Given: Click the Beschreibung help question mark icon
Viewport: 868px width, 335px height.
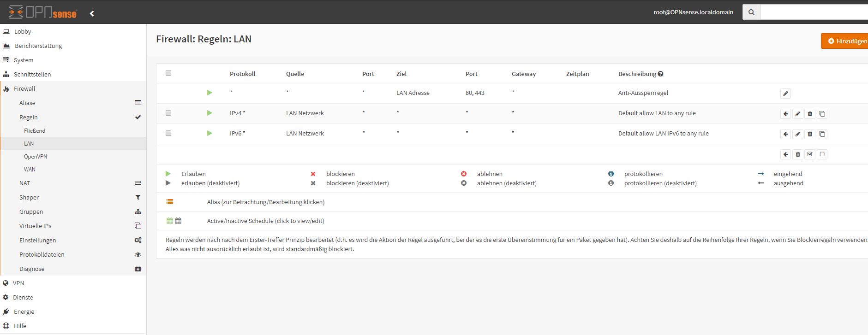Looking at the screenshot, I should (660, 74).
